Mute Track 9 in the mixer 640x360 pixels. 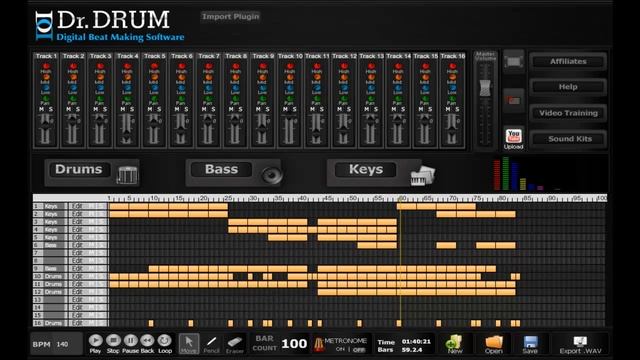(258, 109)
